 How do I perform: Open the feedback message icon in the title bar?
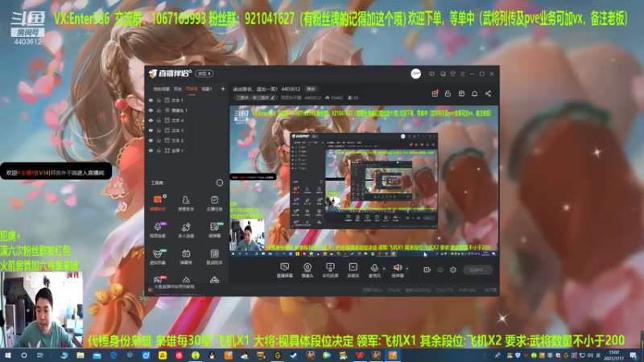click(x=431, y=74)
